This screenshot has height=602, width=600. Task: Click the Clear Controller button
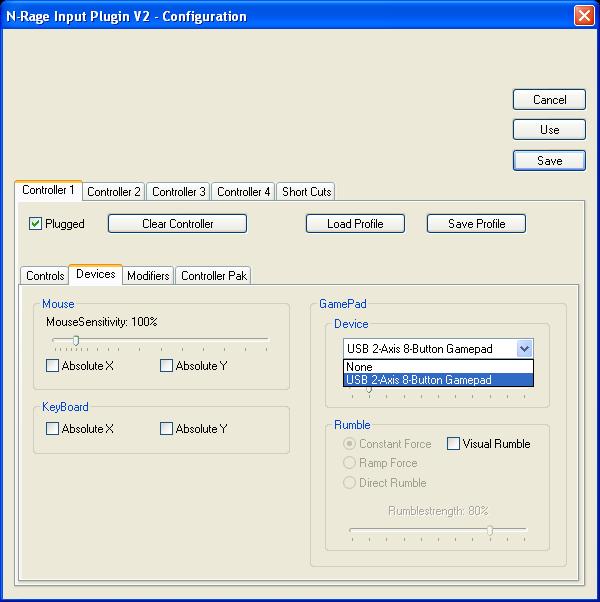177,224
